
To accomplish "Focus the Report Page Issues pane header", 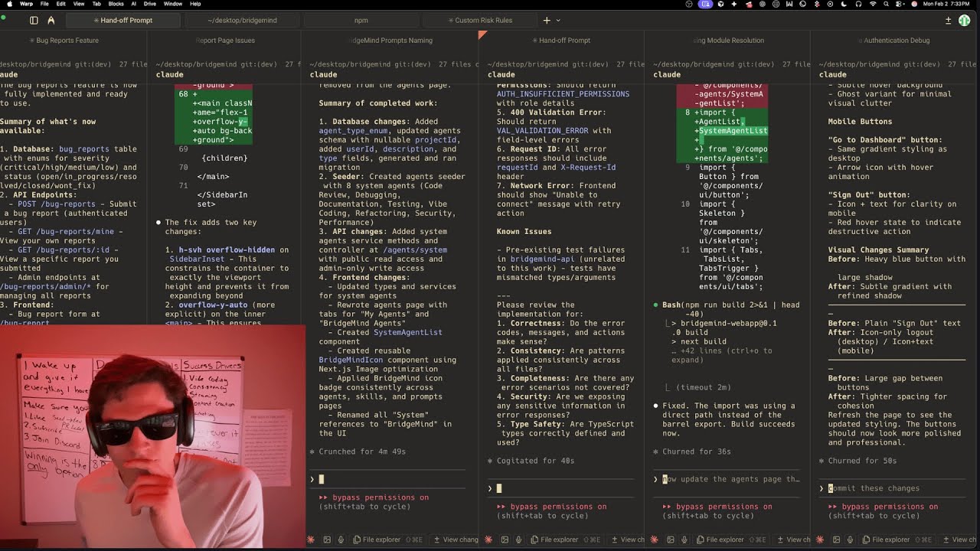I will pos(225,41).
